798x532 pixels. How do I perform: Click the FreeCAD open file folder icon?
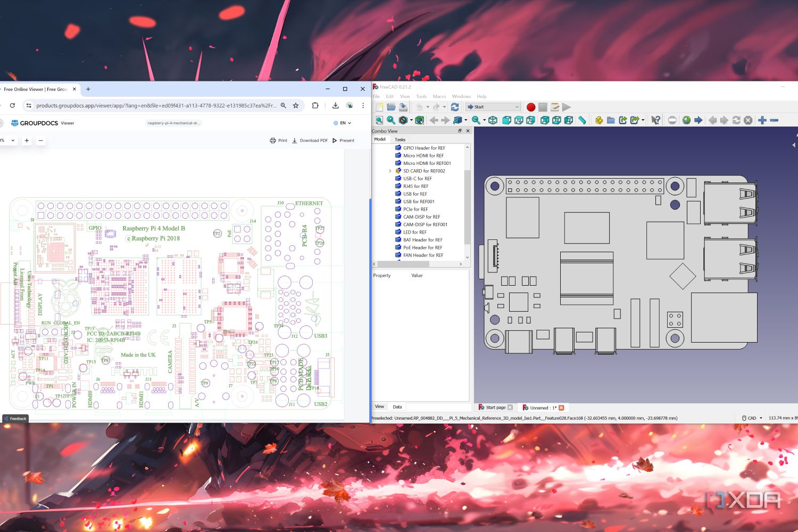click(x=391, y=107)
